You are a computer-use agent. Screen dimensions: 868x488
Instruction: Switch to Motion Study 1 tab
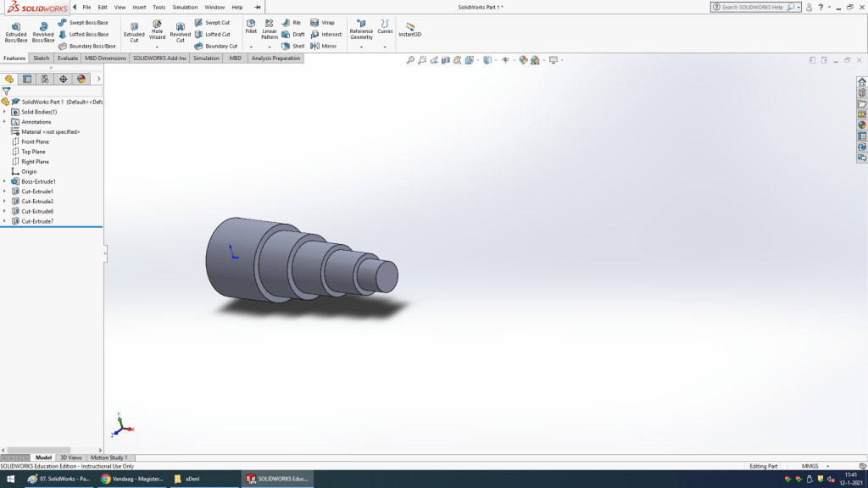pyautogui.click(x=108, y=457)
